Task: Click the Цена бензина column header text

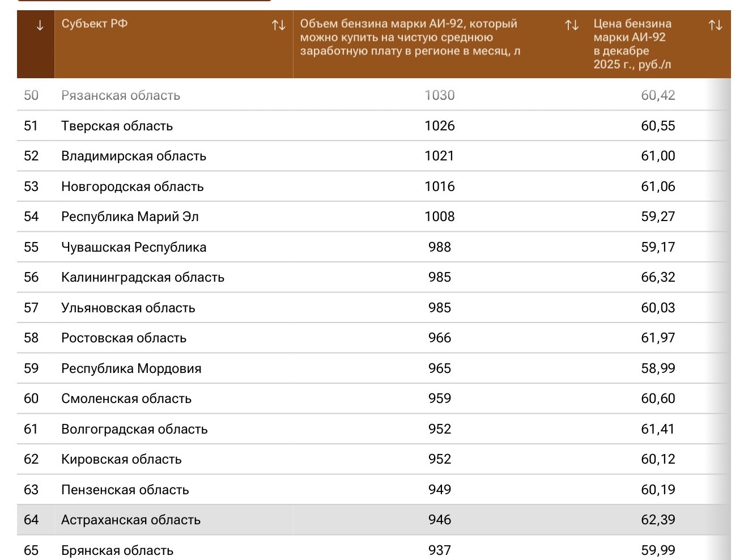Action: (x=632, y=44)
